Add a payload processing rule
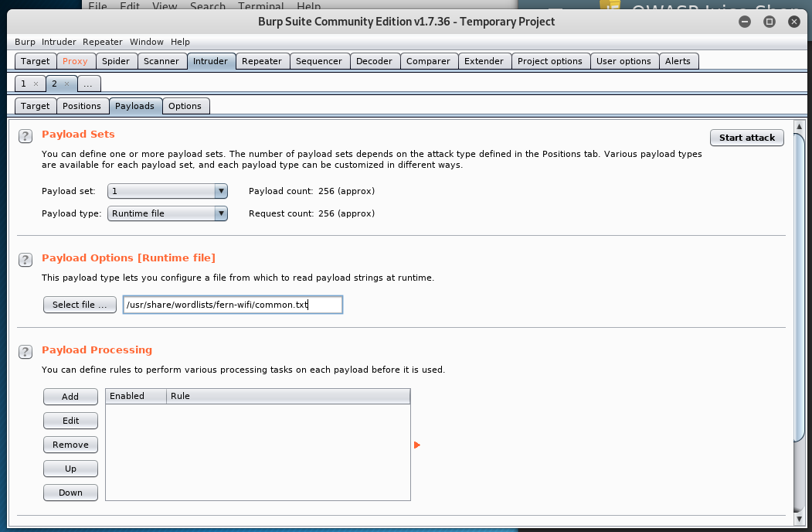The image size is (812, 532). [x=70, y=397]
